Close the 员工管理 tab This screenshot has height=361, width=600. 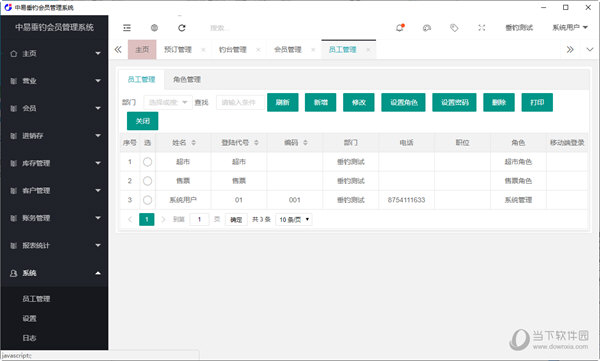368,50
